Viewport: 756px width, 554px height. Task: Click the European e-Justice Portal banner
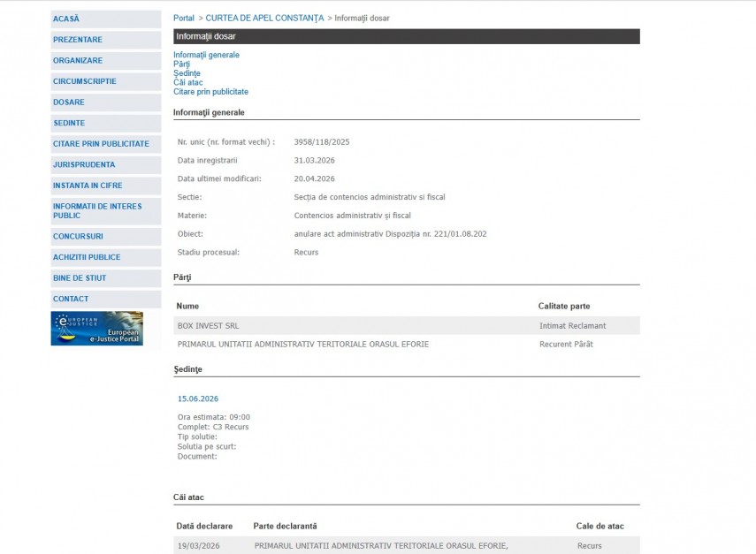pos(96,329)
